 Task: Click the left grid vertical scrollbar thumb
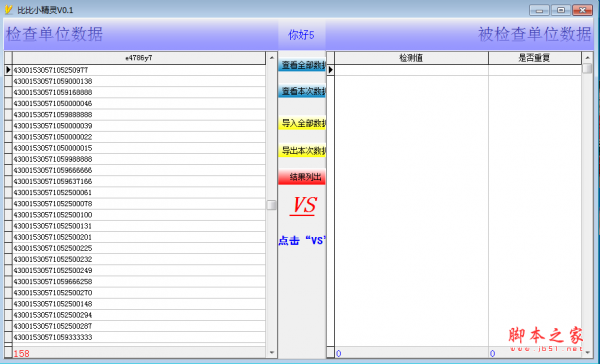click(x=272, y=205)
